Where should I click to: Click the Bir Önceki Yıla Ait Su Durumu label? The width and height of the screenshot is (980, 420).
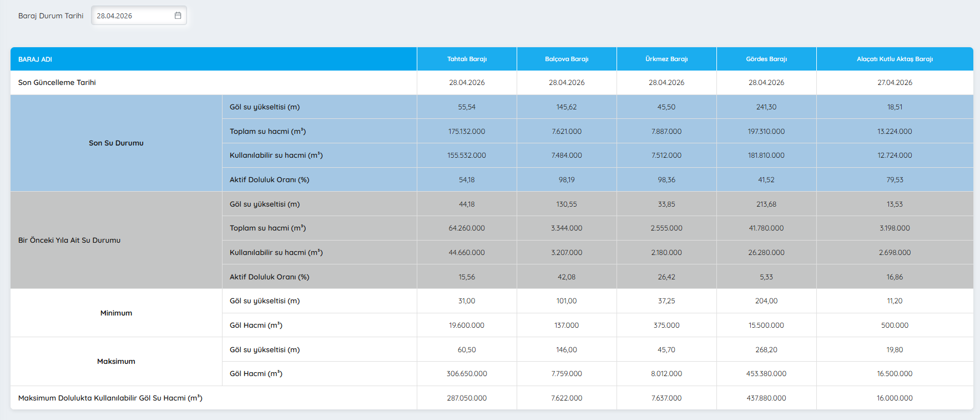69,241
